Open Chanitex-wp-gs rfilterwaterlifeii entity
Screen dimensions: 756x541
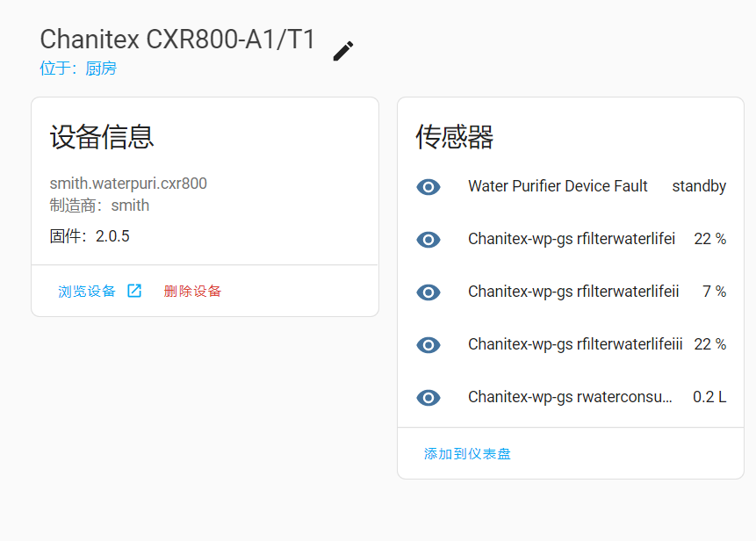[x=573, y=292]
